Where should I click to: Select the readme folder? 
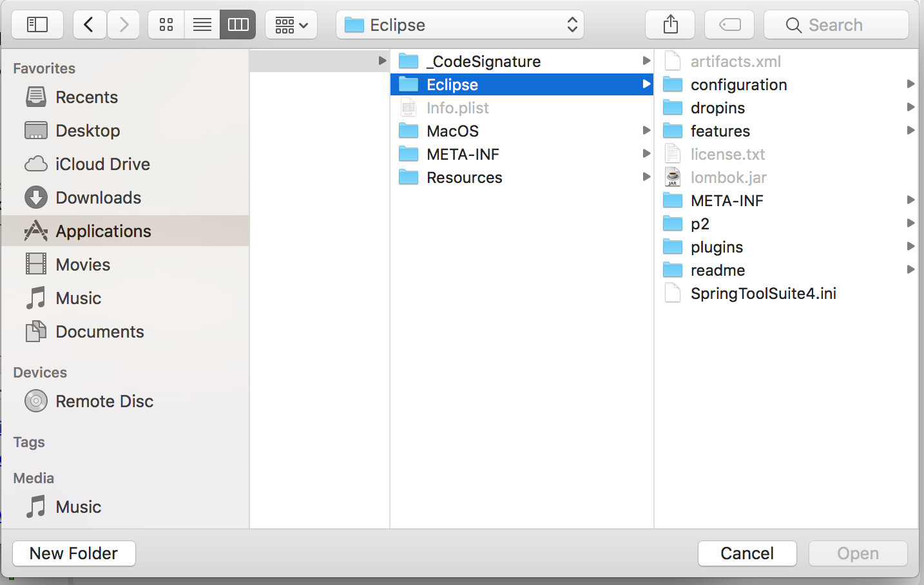pyautogui.click(x=787, y=270)
